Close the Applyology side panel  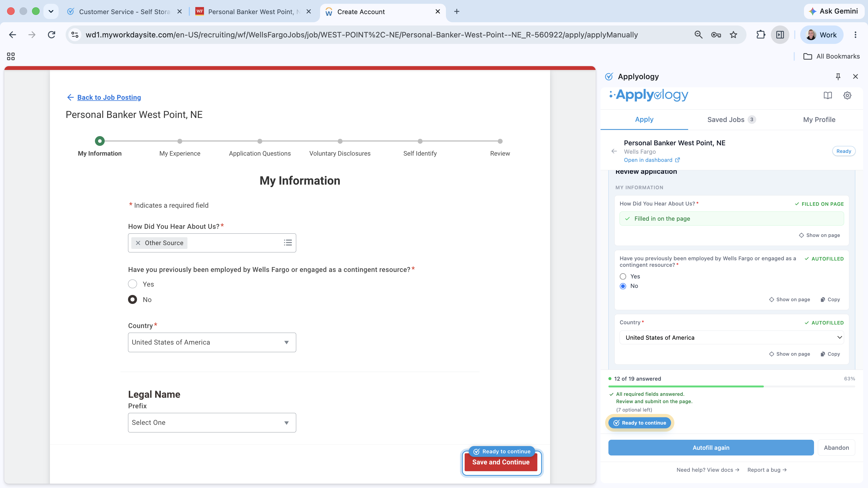point(855,76)
